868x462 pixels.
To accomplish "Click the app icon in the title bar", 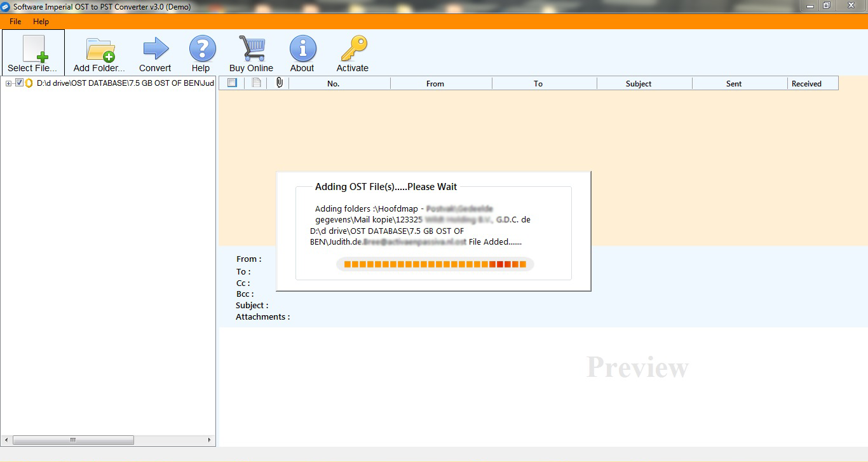I will (x=6, y=6).
